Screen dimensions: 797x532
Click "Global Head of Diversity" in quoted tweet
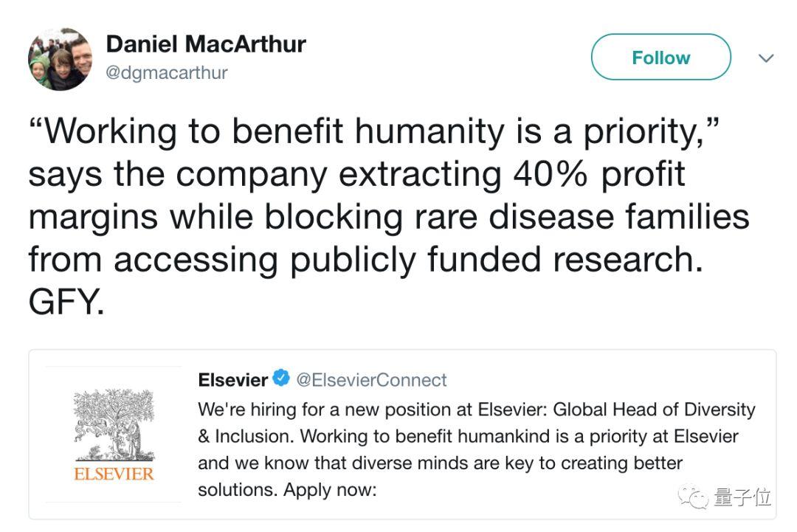[x=654, y=409]
